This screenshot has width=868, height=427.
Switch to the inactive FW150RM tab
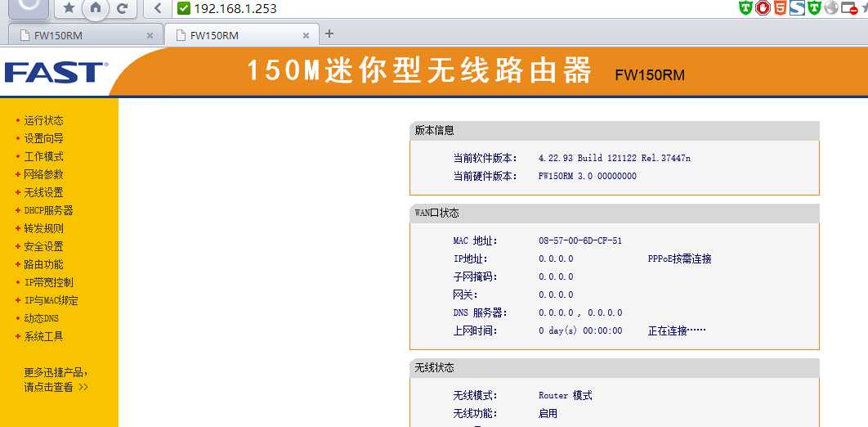tap(86, 35)
